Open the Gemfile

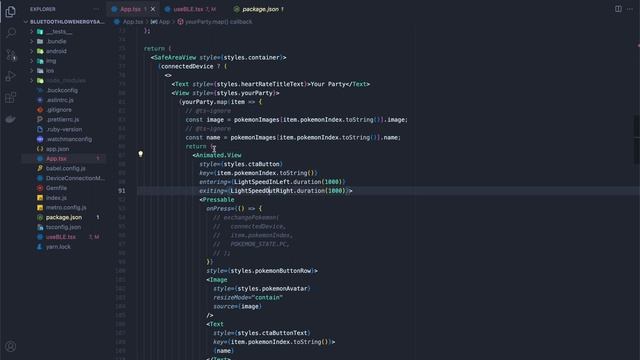click(56, 188)
